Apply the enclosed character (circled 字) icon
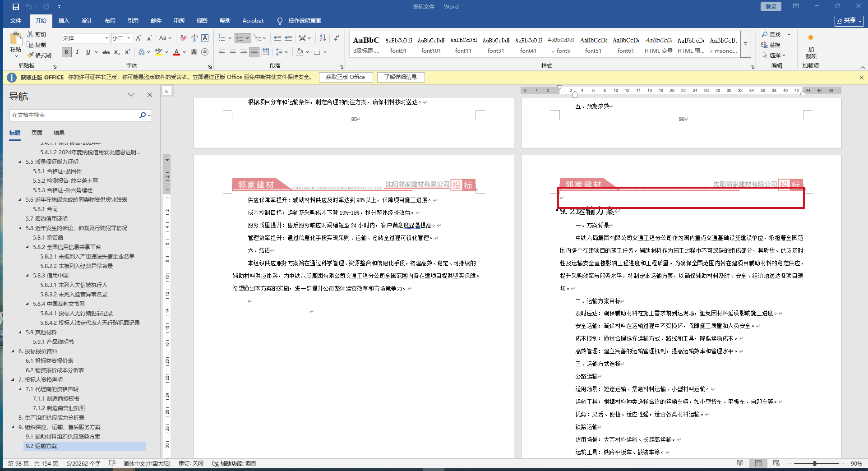 pyautogui.click(x=205, y=52)
